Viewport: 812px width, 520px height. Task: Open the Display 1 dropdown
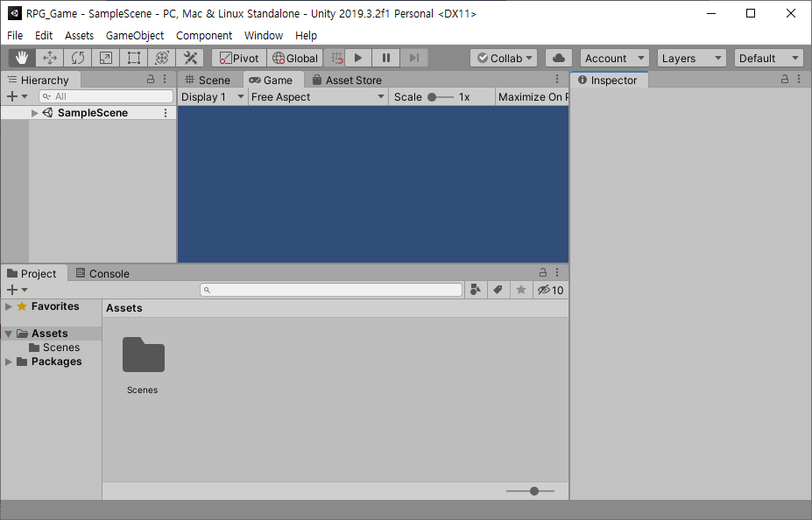[x=213, y=97]
